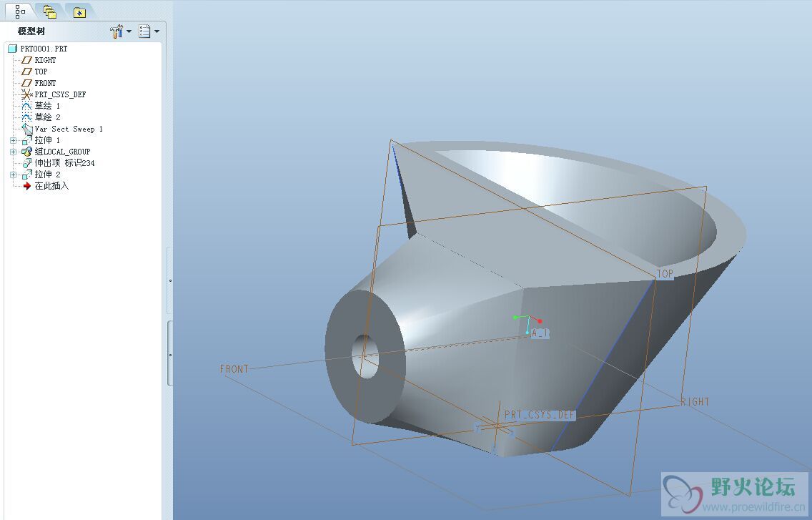Select the 草绘 2 sketch feature

click(x=47, y=117)
